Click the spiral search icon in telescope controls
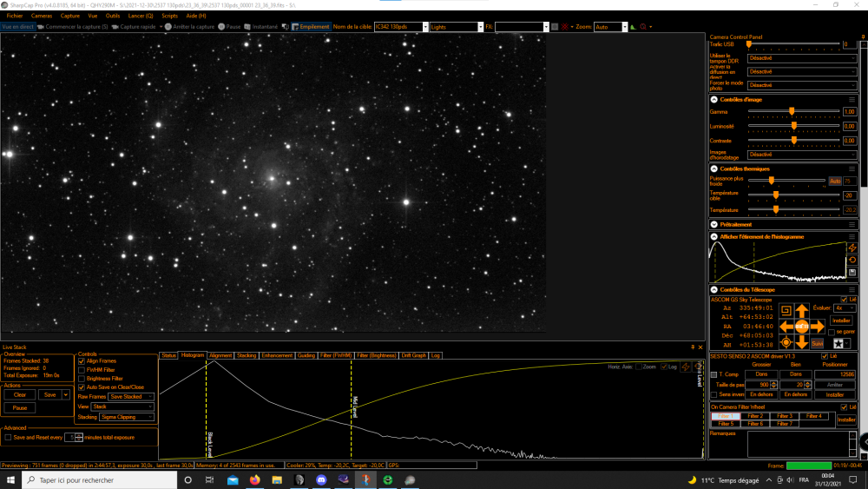 (x=786, y=311)
